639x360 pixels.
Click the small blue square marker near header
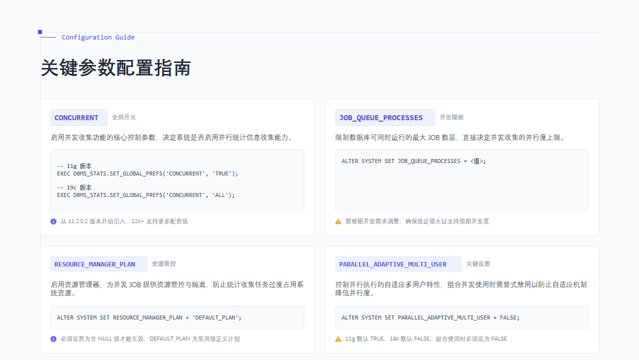pos(40,32)
